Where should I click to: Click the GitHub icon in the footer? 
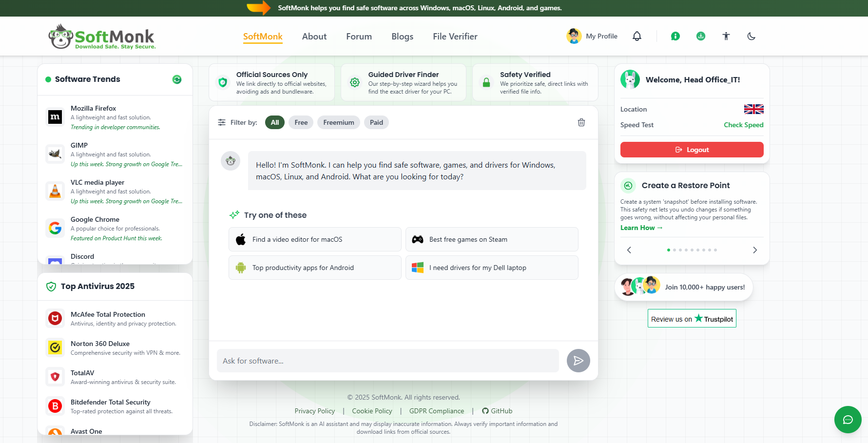click(x=485, y=411)
